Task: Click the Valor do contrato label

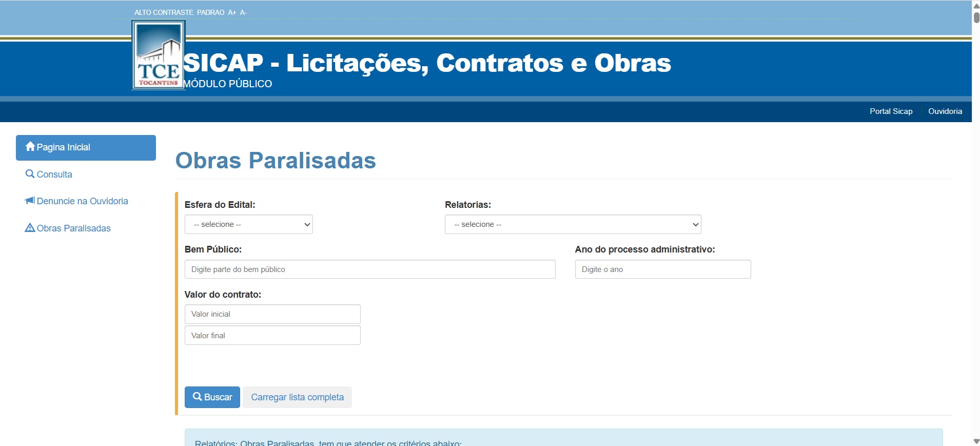Action: (223, 295)
